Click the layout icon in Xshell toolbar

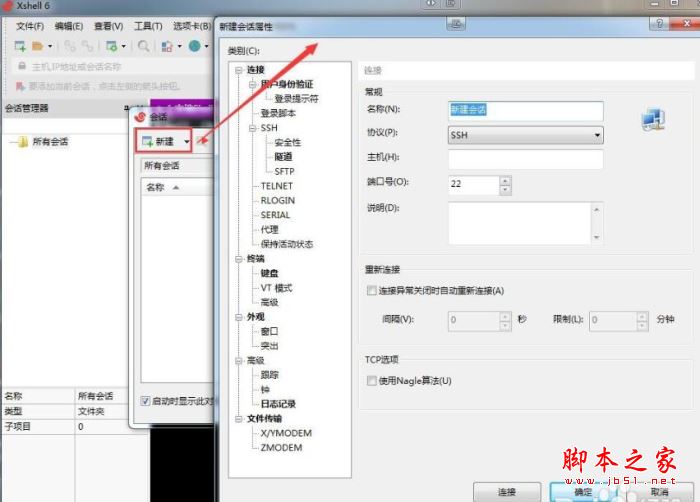tap(167, 46)
